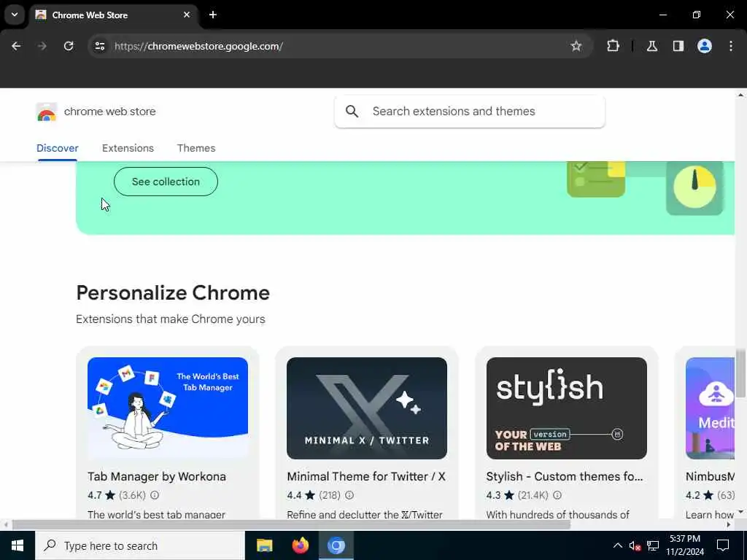Screen dimensions: 747x560
Task: Open Nimbus meditation extension thumbnail
Action: coord(711,408)
